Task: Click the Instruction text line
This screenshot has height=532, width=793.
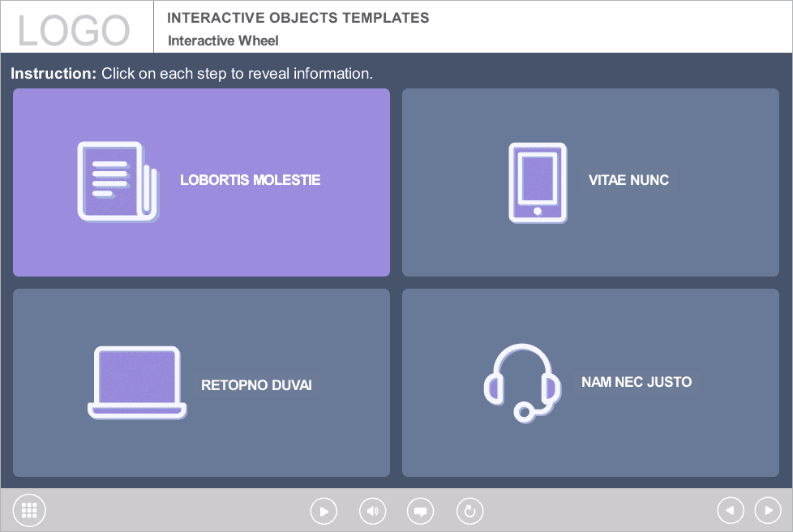Action: click(191, 74)
